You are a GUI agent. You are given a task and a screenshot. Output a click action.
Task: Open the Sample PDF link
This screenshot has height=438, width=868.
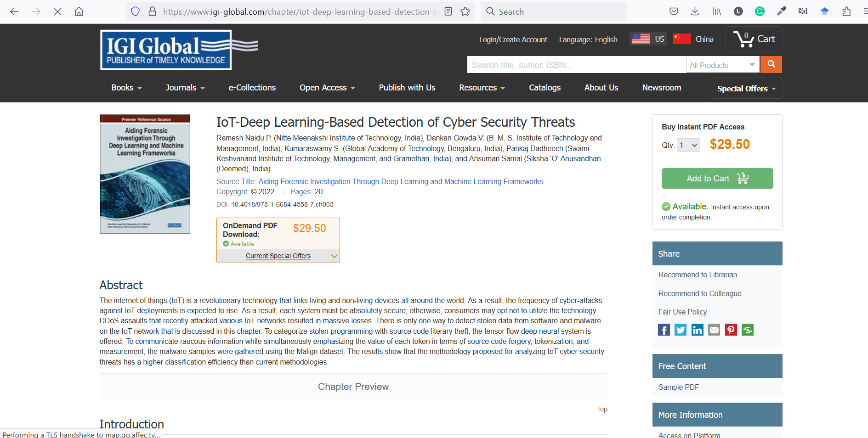[678, 387]
